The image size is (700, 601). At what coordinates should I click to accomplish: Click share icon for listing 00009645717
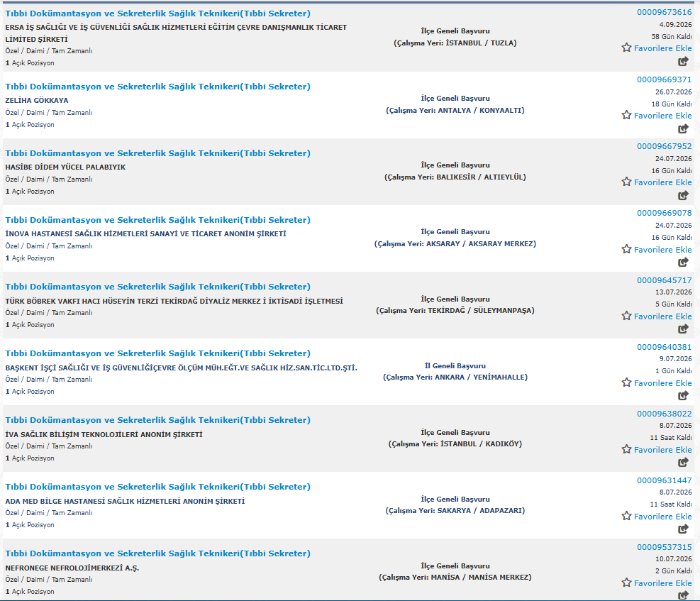[x=683, y=329]
